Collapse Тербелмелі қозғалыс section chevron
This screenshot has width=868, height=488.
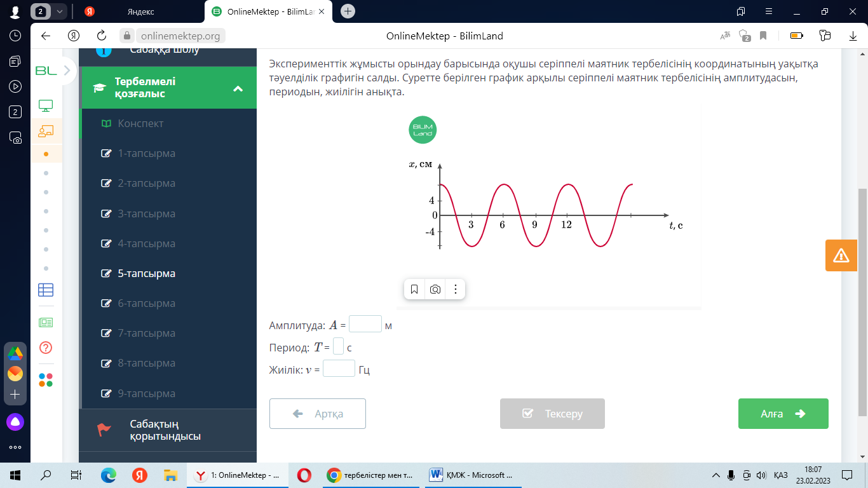[x=238, y=88]
